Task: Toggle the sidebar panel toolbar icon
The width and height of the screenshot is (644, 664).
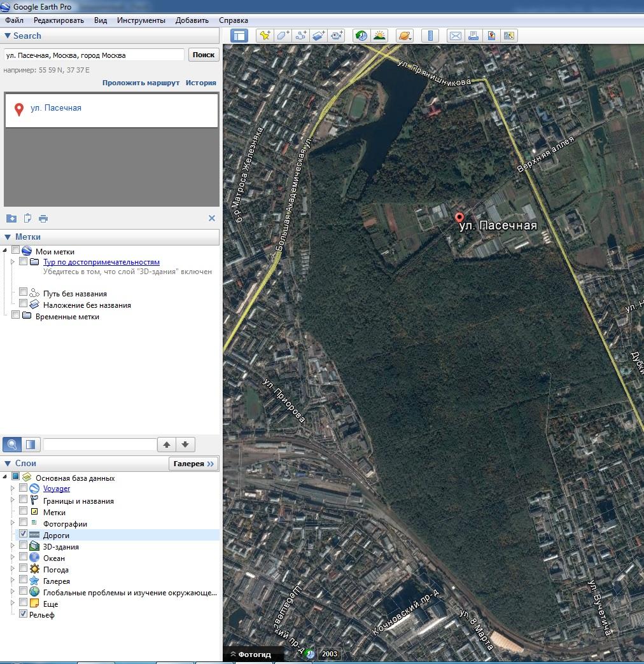Action: pyautogui.click(x=239, y=36)
